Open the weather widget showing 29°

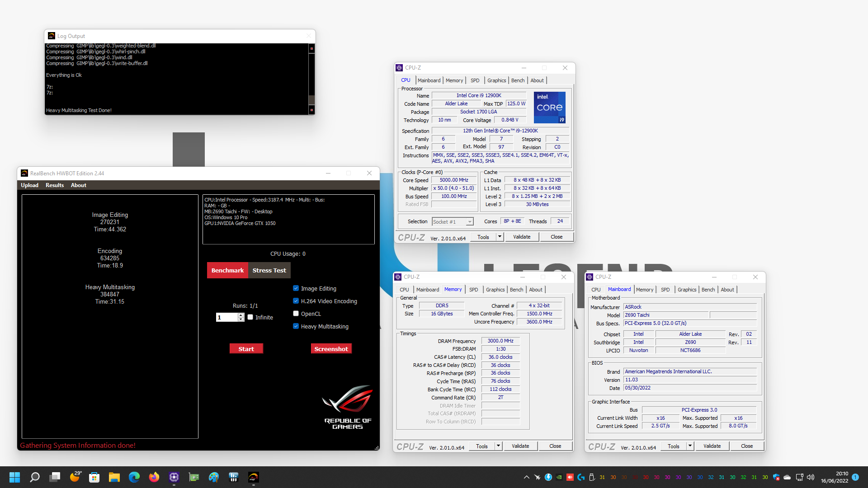[x=75, y=477]
